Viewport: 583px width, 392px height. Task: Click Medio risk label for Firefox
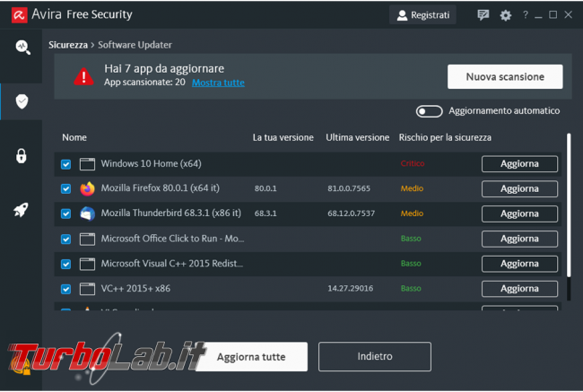pos(412,188)
